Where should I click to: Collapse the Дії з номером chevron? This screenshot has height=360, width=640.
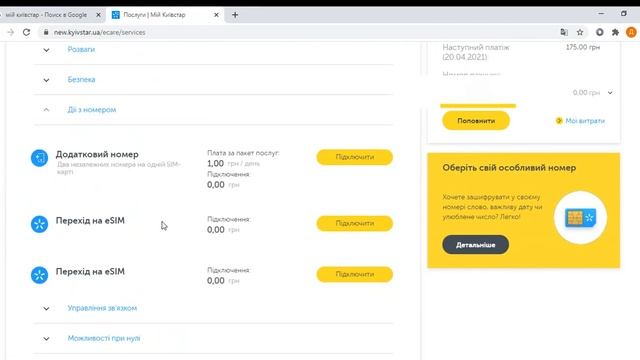pyautogui.click(x=47, y=110)
